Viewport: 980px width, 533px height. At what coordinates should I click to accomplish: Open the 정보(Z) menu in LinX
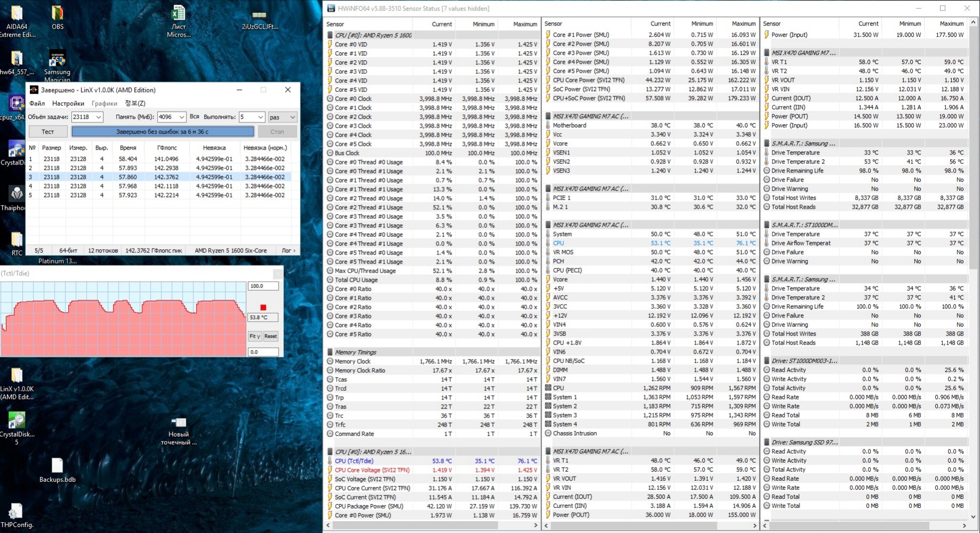click(x=135, y=103)
